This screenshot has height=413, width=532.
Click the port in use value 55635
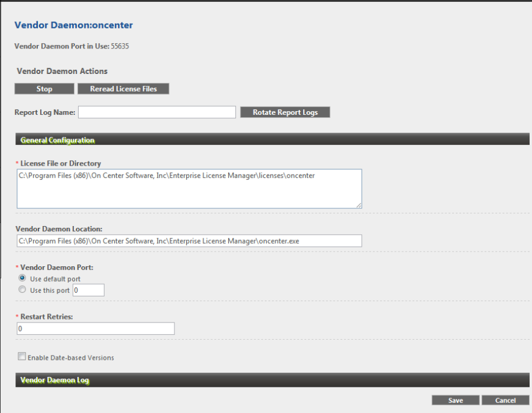pos(120,46)
